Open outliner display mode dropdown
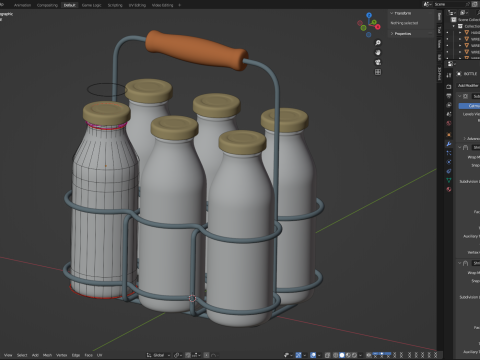480x360 pixels. coord(463,13)
